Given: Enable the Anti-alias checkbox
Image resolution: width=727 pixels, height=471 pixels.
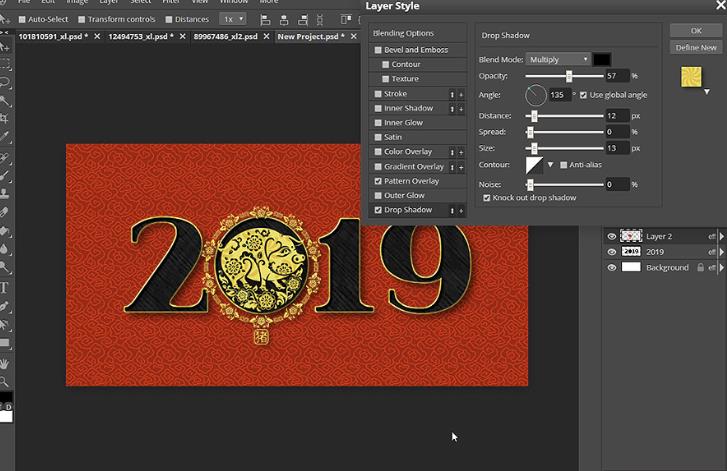Looking at the screenshot, I should tap(564, 165).
